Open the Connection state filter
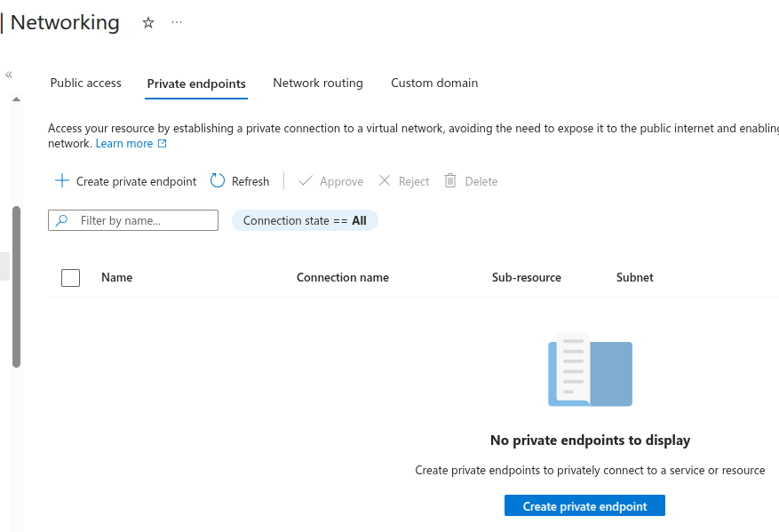779x532 pixels. 305,219
